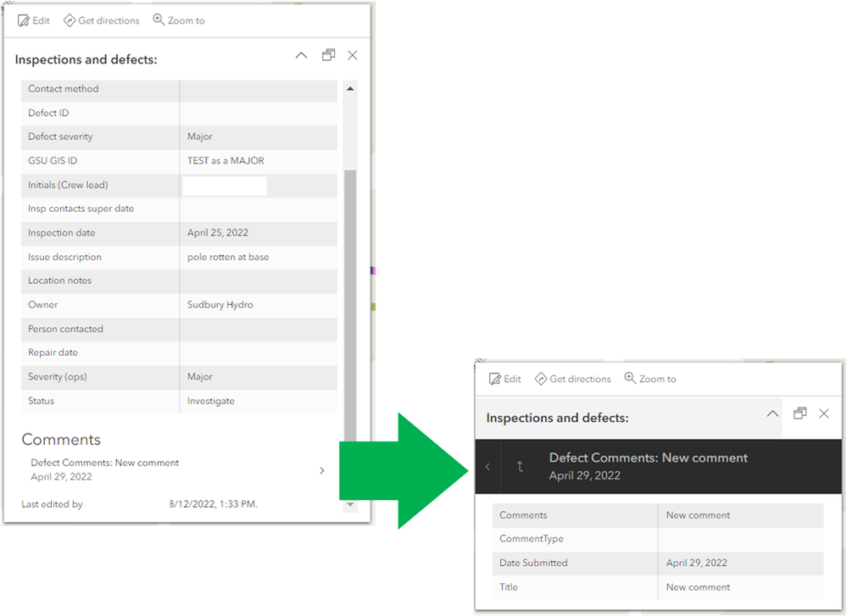Select the Owner value Sudbury Hydro
This screenshot has height=616, width=847.
pyautogui.click(x=220, y=304)
